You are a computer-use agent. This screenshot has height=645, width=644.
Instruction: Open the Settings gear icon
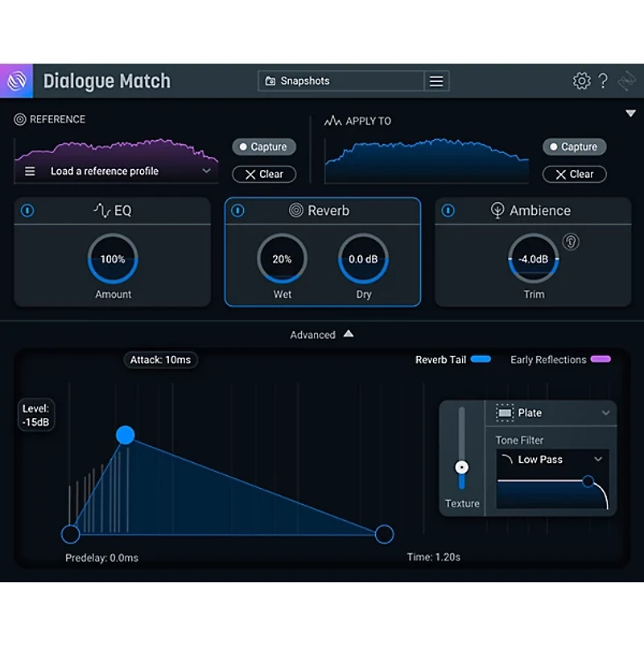pos(581,81)
